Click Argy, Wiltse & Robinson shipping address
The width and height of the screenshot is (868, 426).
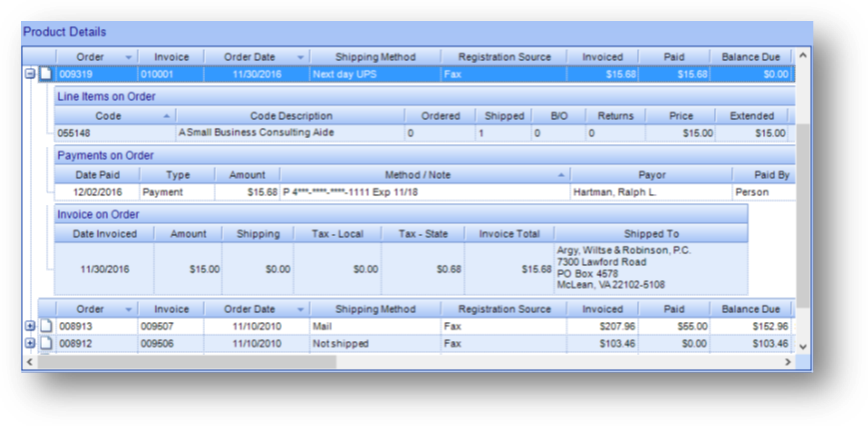click(651, 268)
